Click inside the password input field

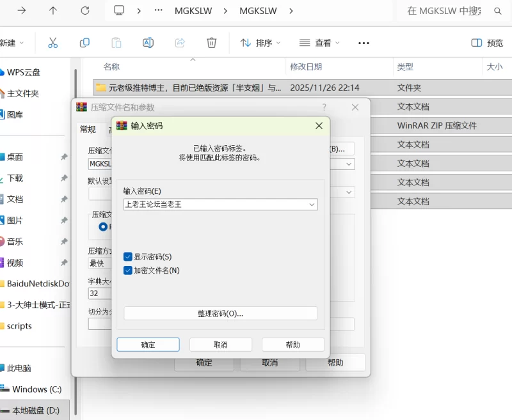coord(214,205)
